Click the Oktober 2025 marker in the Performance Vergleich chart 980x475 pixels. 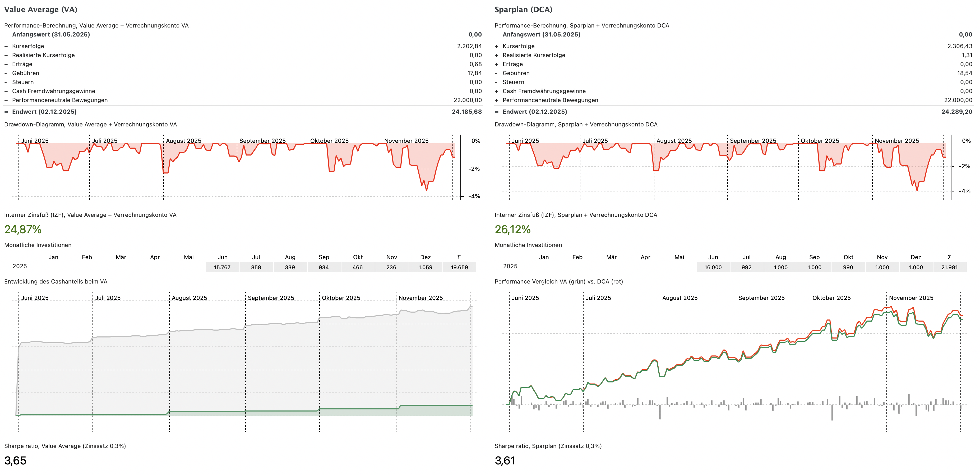tap(831, 298)
